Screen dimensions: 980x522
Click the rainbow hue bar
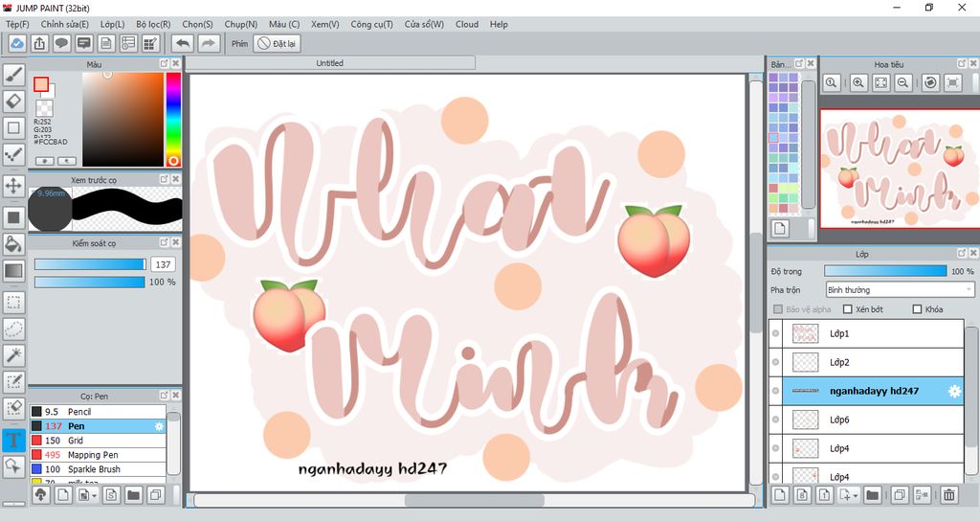173,119
